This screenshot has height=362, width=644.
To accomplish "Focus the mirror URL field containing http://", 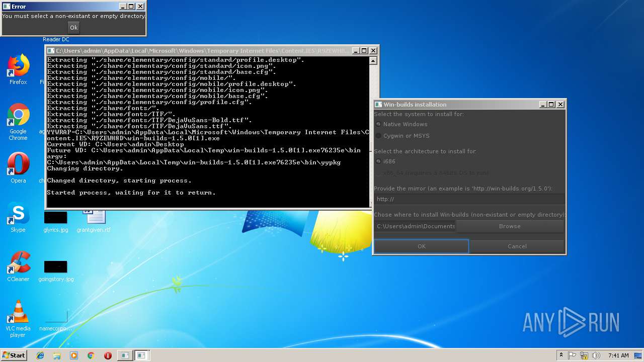I will [469, 199].
